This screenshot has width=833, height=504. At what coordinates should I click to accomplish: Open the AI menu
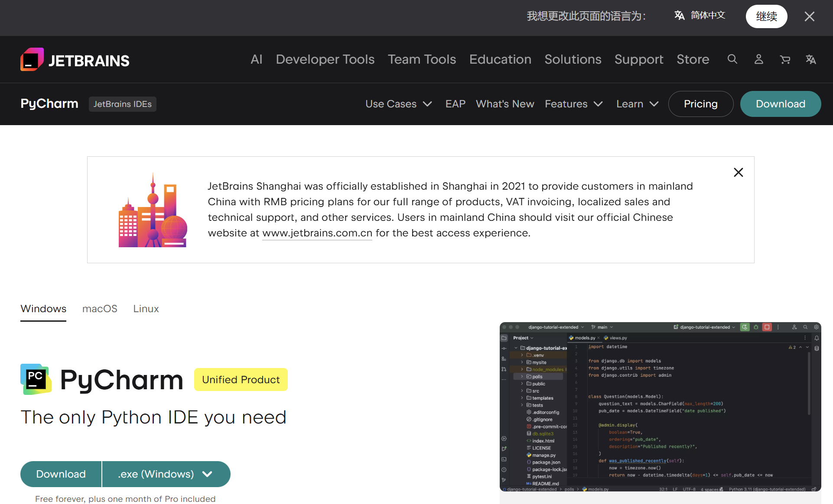click(257, 59)
